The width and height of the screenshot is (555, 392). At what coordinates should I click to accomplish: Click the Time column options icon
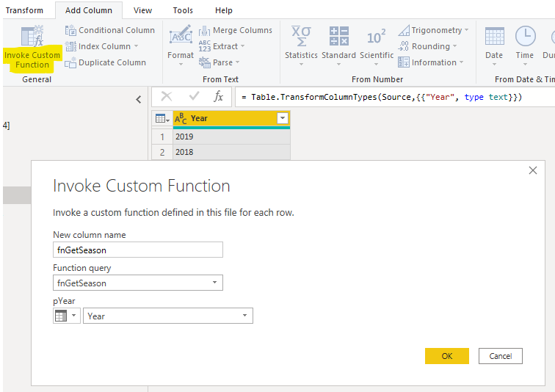(525, 36)
